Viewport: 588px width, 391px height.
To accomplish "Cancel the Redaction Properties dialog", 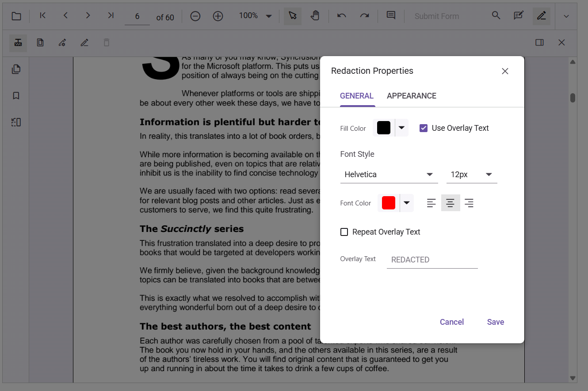I will point(451,322).
